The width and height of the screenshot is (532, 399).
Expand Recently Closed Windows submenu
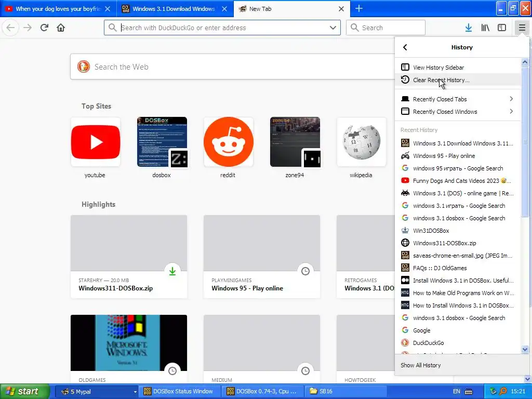click(x=457, y=112)
